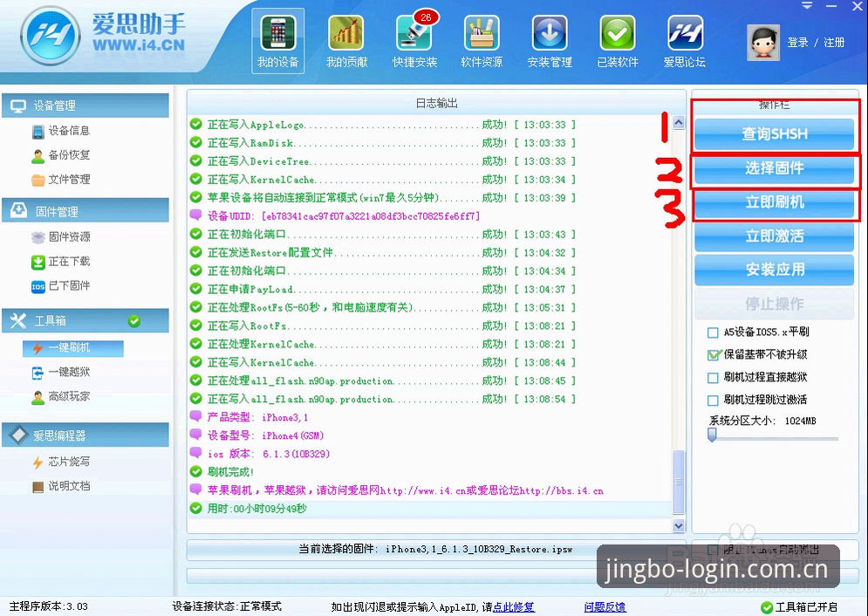Click the 选择固件 button
The image size is (868, 616).
click(774, 168)
